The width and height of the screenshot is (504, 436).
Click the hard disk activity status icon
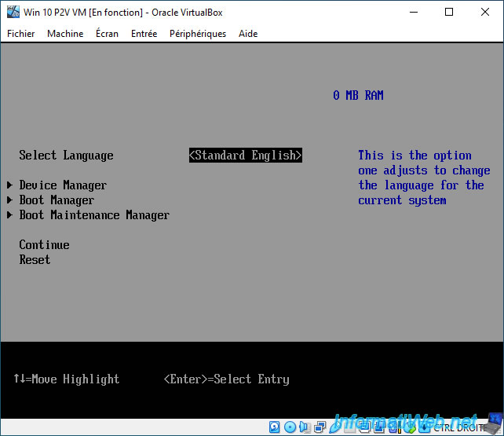pyautogui.click(x=275, y=427)
